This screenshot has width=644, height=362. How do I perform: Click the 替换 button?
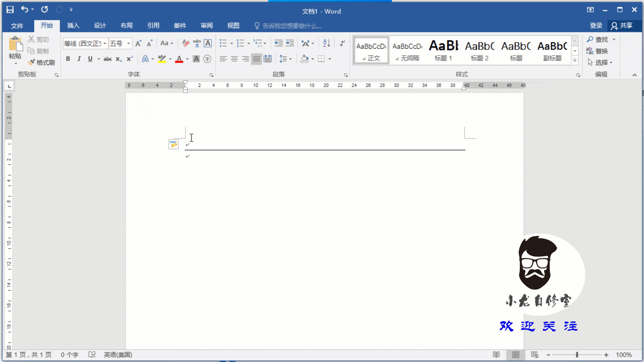point(597,51)
